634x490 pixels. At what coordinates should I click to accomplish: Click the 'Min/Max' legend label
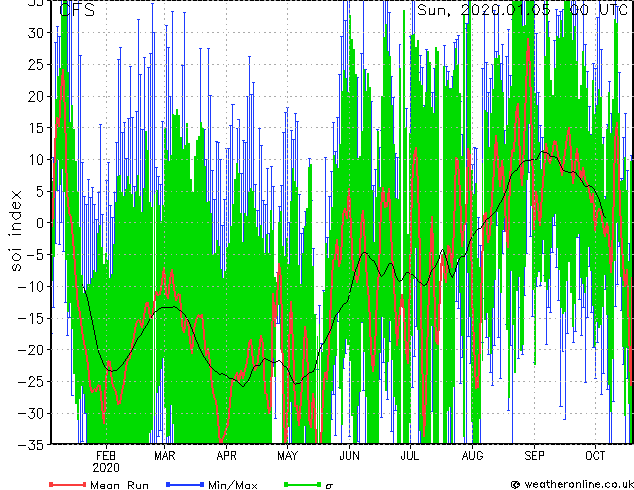click(x=232, y=485)
